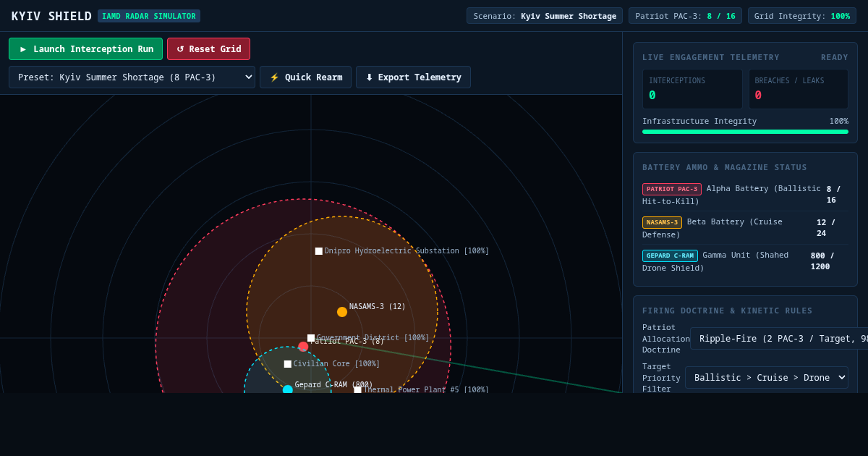Image resolution: width=868 pixels, height=456 pixels.
Task: Select Dnipro Hydroelectric Substation square marker
Action: pos(319,251)
